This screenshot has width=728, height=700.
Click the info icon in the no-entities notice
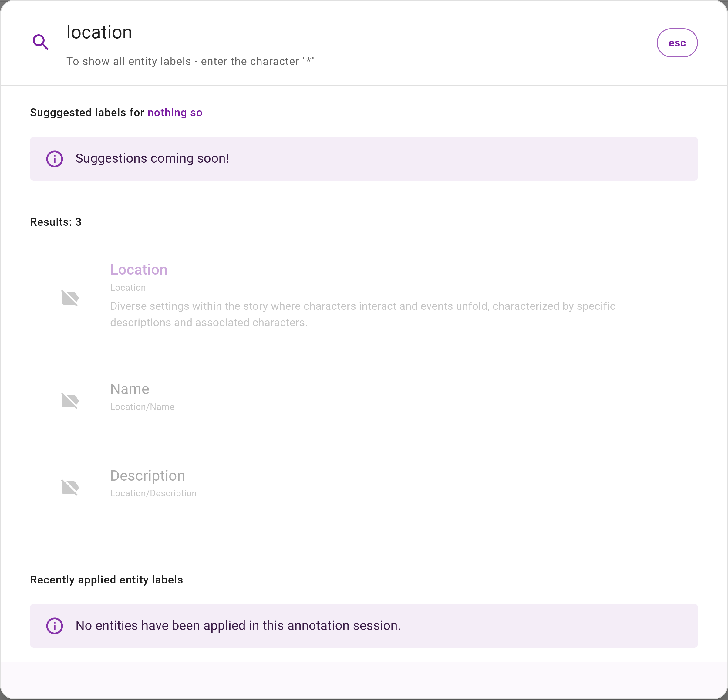click(x=55, y=626)
